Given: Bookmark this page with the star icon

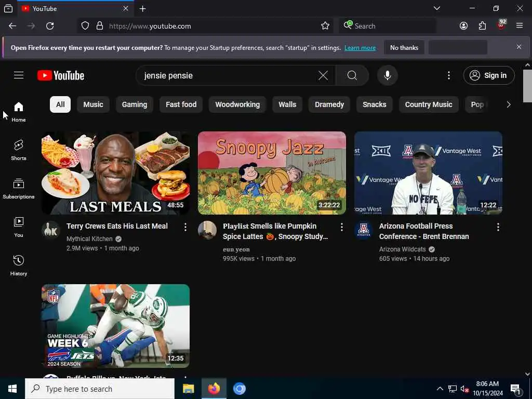Looking at the screenshot, I should click(x=325, y=26).
